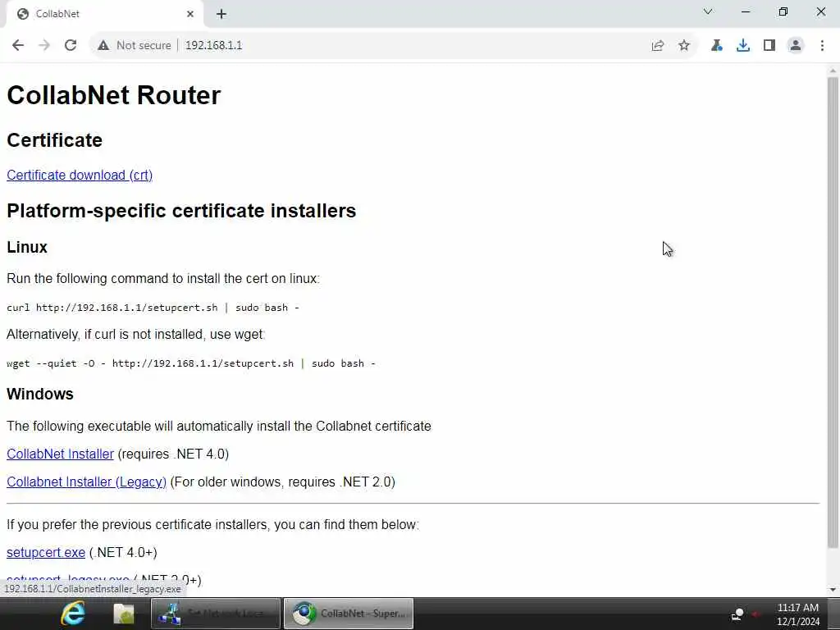The width and height of the screenshot is (840, 630).
Task: Click the scrollbar down arrow
Action: click(x=833, y=590)
